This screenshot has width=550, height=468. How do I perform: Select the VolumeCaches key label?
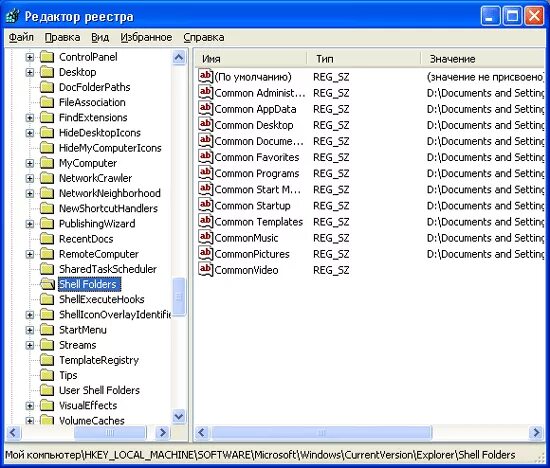point(92,421)
